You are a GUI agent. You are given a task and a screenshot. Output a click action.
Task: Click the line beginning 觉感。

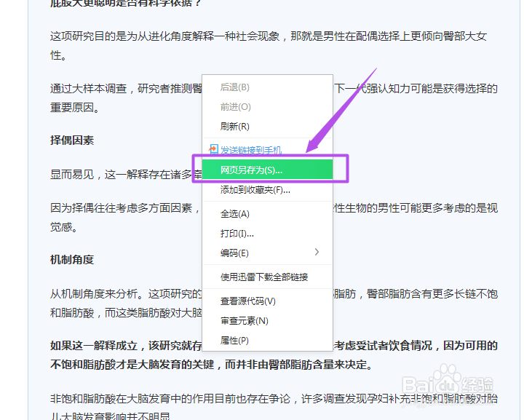(x=64, y=227)
